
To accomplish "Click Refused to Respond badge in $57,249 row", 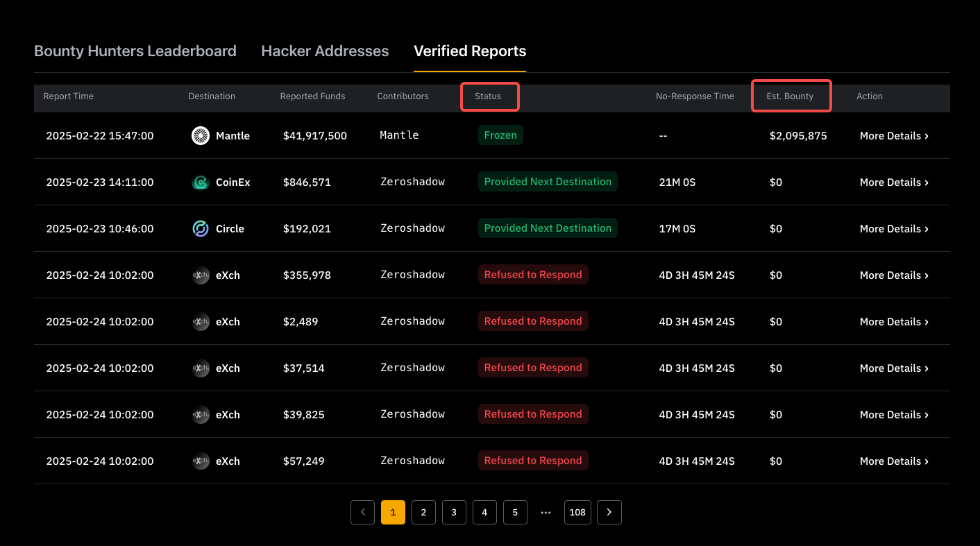I will point(533,461).
